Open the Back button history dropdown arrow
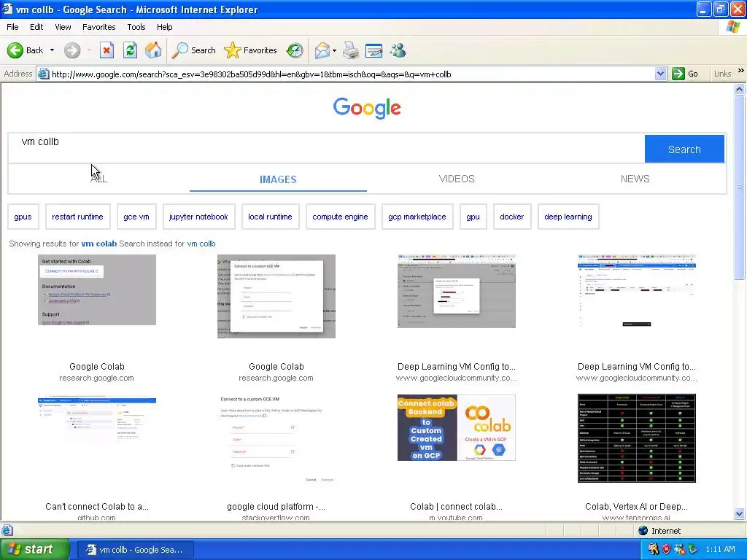 coord(52,50)
